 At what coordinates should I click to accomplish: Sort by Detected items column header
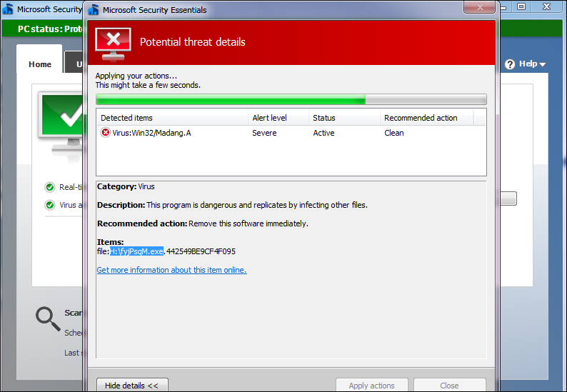172,118
